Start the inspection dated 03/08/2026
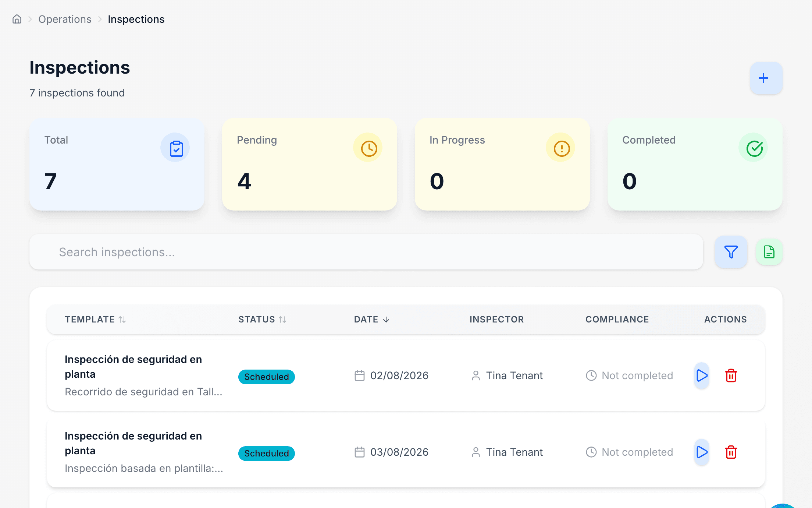 (x=702, y=452)
